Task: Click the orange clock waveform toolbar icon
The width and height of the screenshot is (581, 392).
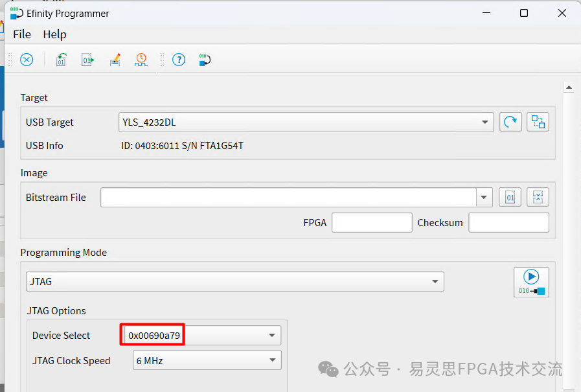Action: 141,60
